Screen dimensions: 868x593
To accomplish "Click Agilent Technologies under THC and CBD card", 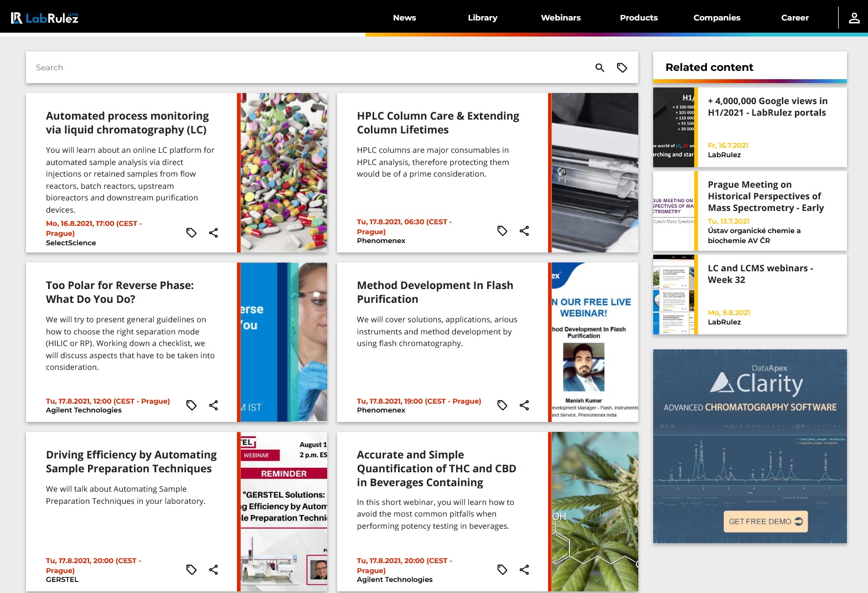I will (x=395, y=580).
